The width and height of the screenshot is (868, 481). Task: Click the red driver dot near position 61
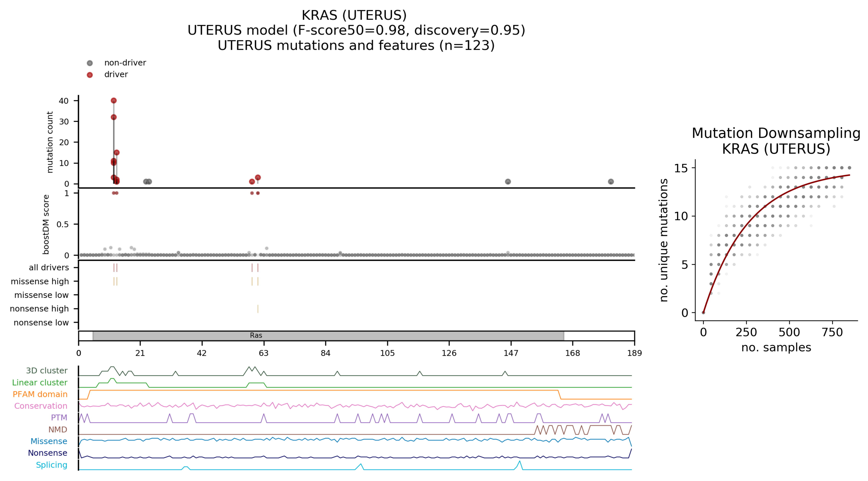258,177
